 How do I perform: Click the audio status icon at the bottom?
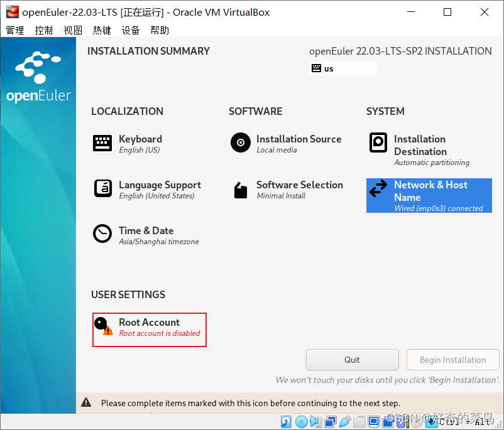316,421
